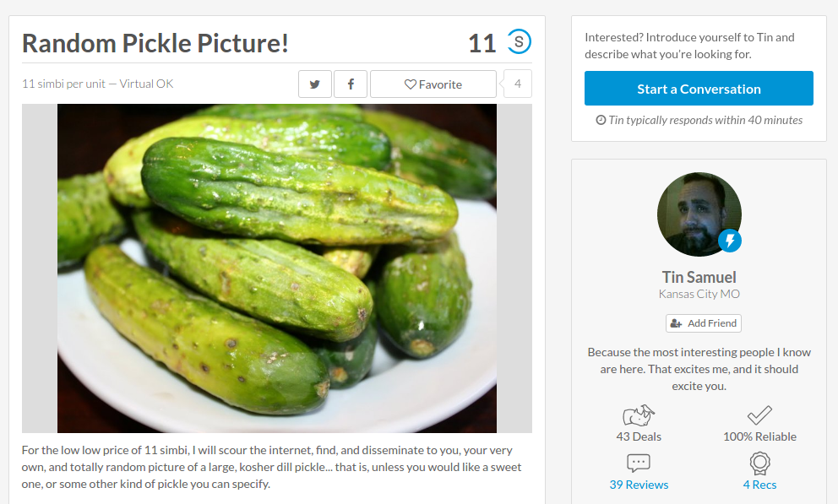Open the 39 Reviews link

[x=639, y=485]
